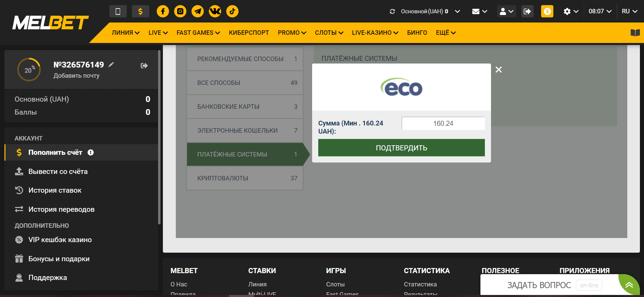Click the amount input field showing 160.24

443,123
